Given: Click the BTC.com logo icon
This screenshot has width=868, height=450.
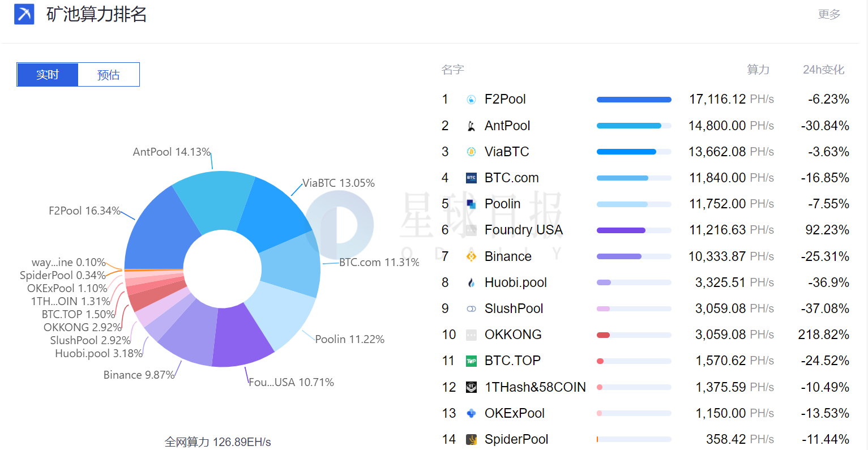Looking at the screenshot, I should [x=471, y=178].
